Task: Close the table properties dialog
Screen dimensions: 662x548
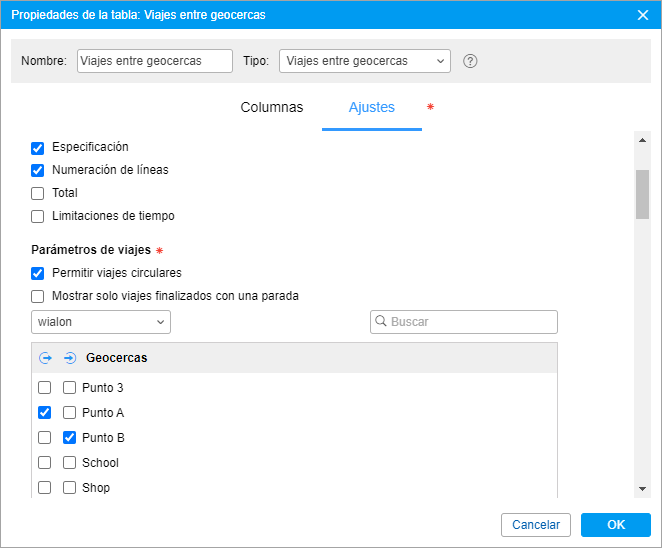Action: pyautogui.click(x=643, y=15)
